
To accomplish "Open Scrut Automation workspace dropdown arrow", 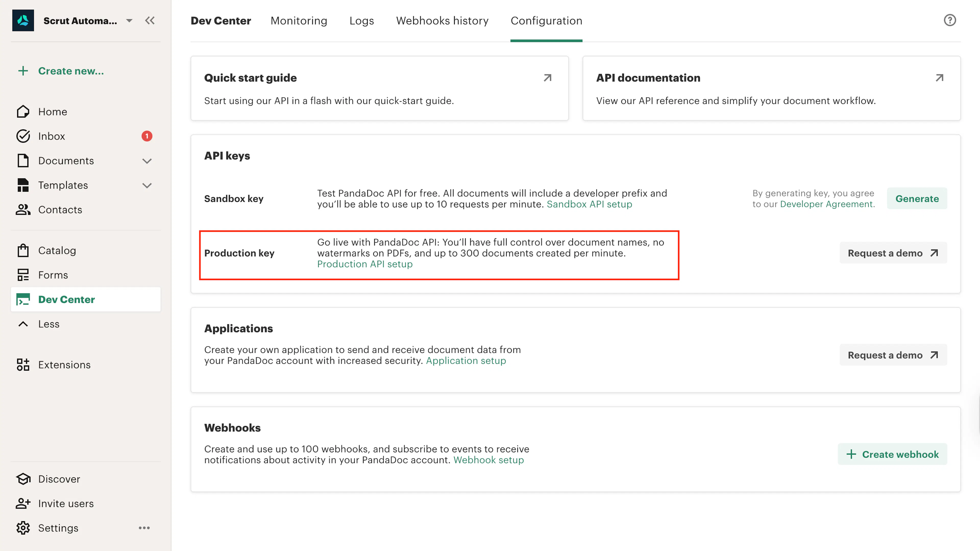I will (129, 20).
